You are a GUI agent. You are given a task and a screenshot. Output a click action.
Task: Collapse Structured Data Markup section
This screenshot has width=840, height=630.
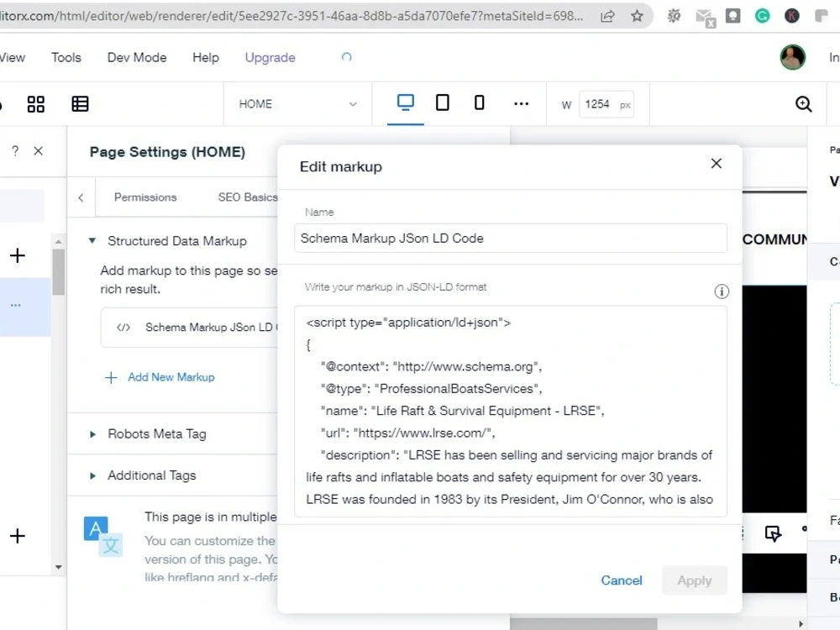click(x=92, y=240)
